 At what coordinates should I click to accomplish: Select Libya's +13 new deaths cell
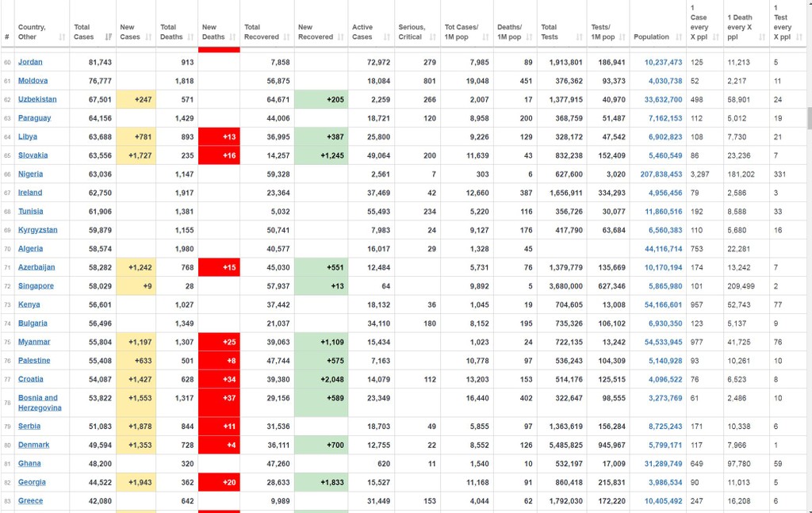(x=219, y=136)
